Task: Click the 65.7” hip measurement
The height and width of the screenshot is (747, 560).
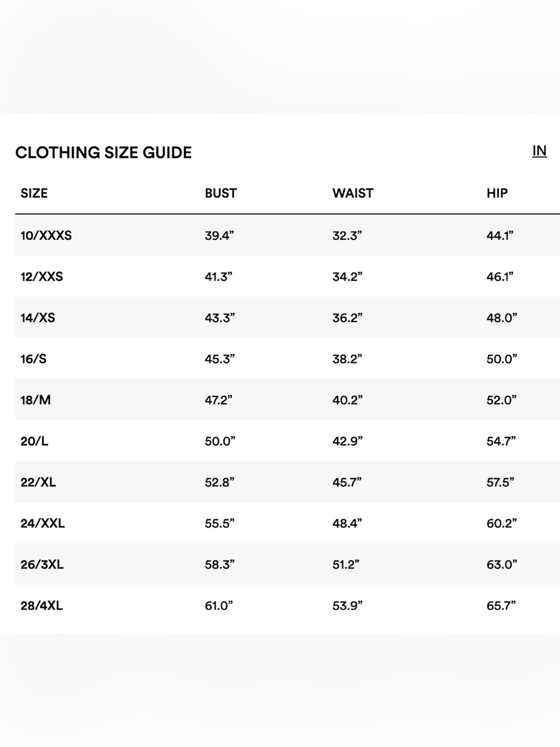Action: pyautogui.click(x=501, y=605)
